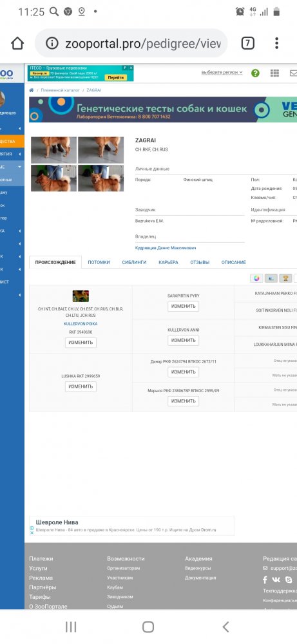Open KULLERVON POIKA photo thumbnail
The height and width of the screenshot is (644, 297).
pyautogui.click(x=81, y=296)
